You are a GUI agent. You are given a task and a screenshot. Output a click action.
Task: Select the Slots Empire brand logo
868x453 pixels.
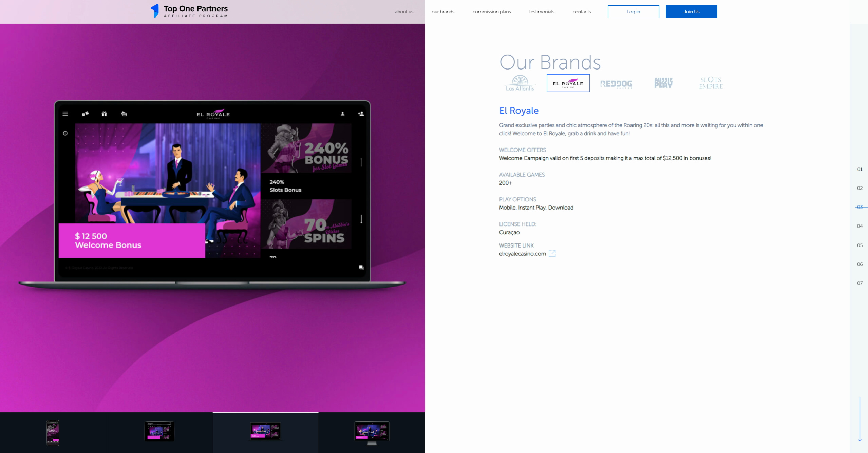pyautogui.click(x=711, y=83)
